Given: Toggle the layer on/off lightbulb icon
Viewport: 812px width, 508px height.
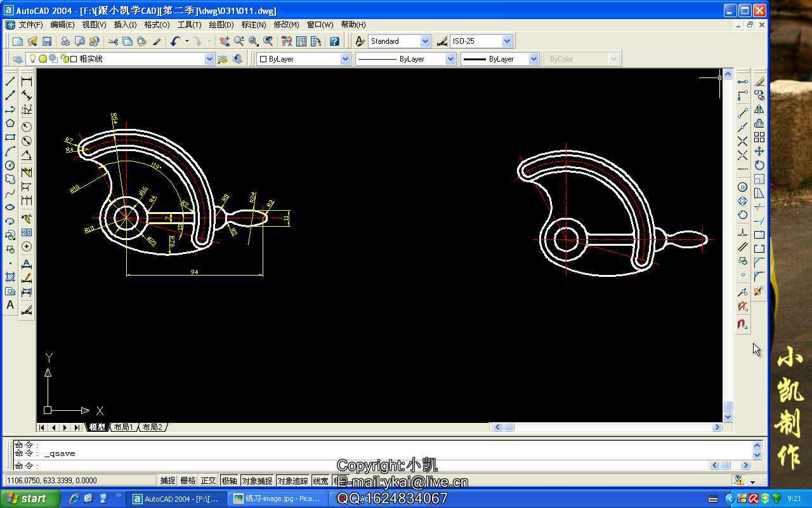Looking at the screenshot, I should [33, 59].
